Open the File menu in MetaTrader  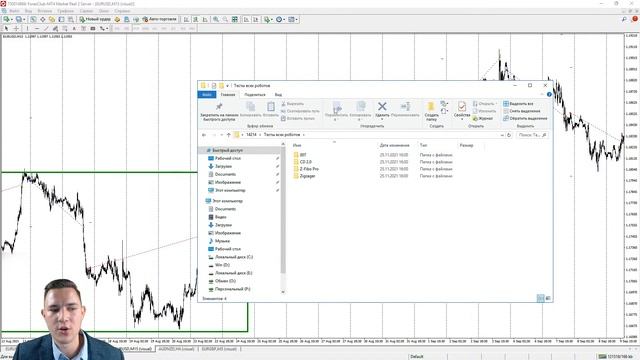[14, 11]
